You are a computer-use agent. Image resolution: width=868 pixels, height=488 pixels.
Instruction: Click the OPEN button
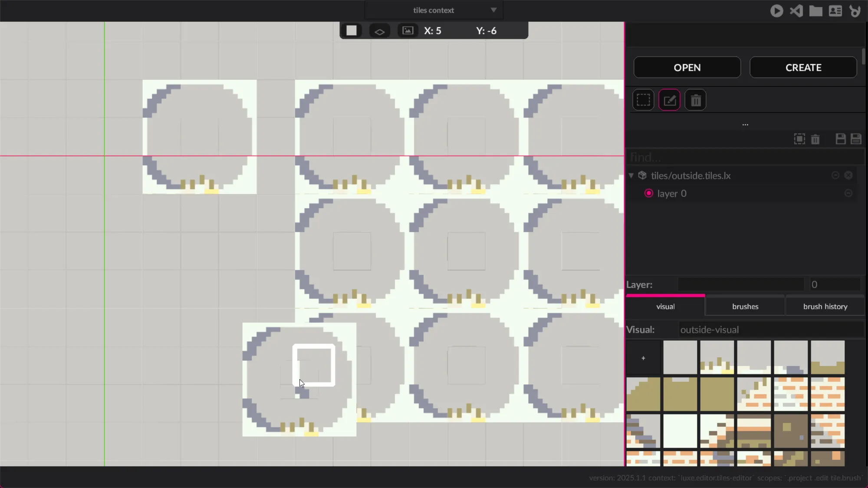click(687, 68)
